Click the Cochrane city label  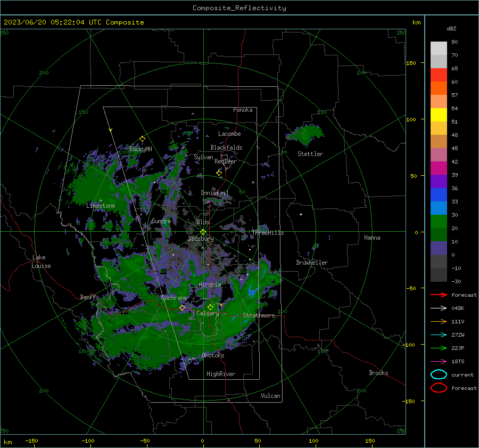(174, 298)
